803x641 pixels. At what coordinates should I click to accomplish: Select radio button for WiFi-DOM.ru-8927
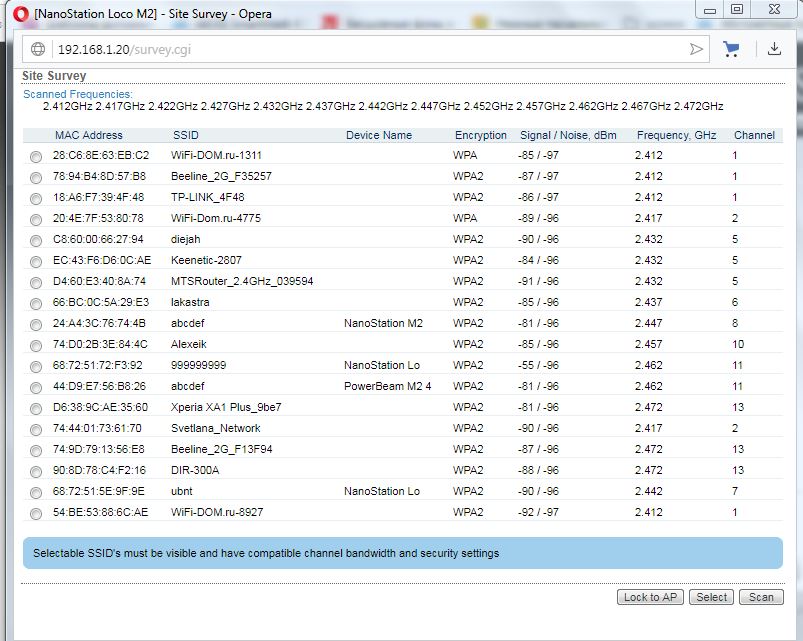click(x=36, y=514)
